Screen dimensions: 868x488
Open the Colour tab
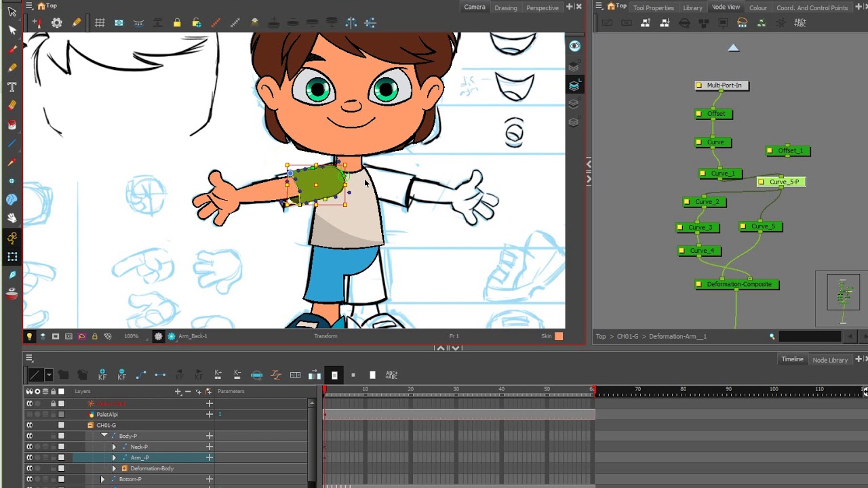pos(758,7)
